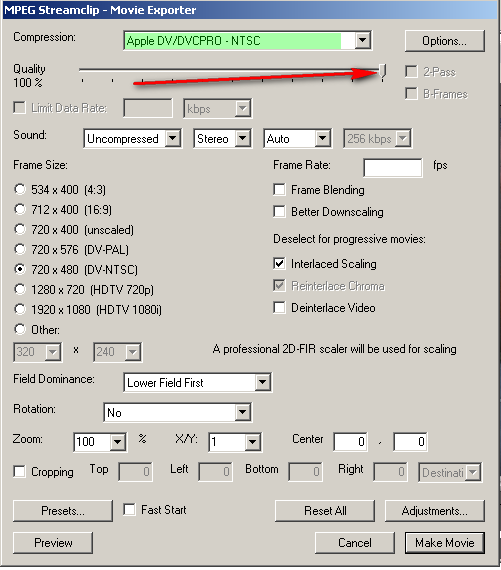This screenshot has height=570, width=501.
Task: Select 720 x 576 DV-PAL frame size
Action: pyautogui.click(x=20, y=249)
